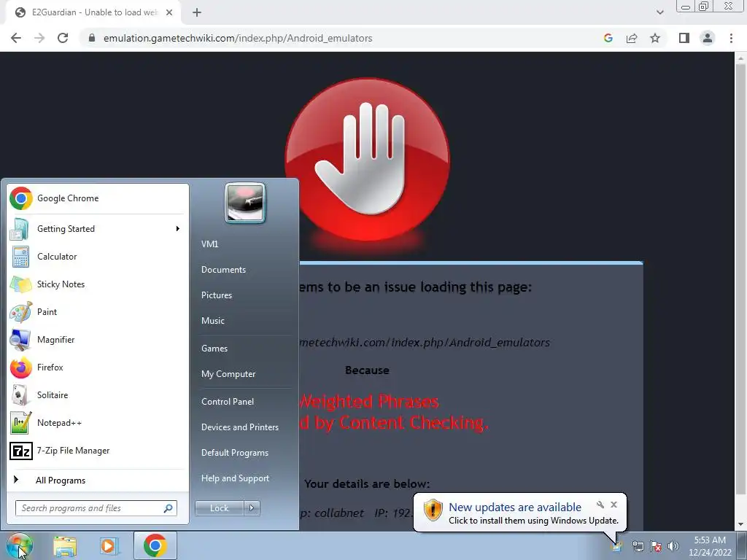
Task: Go forward in Chrome
Action: (39, 38)
